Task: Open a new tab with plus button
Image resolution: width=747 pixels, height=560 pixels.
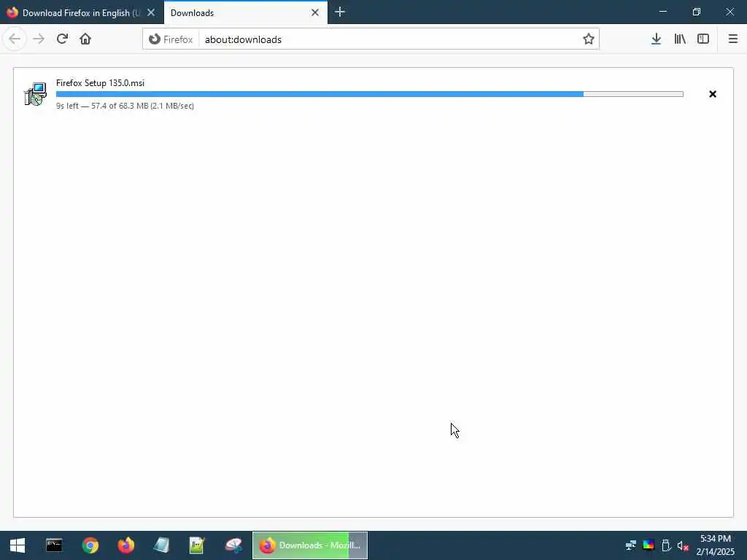Action: 340,12
